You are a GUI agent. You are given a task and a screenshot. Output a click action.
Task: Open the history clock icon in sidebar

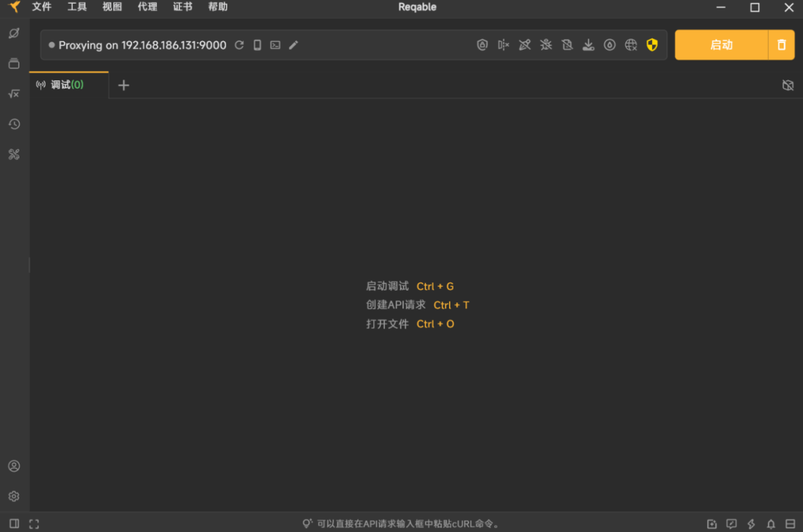pos(14,124)
